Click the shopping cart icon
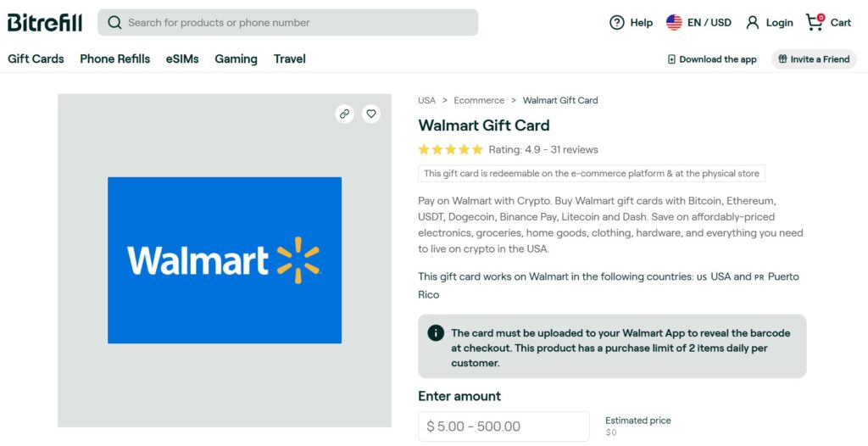This screenshot has height=446, width=868. coord(815,22)
